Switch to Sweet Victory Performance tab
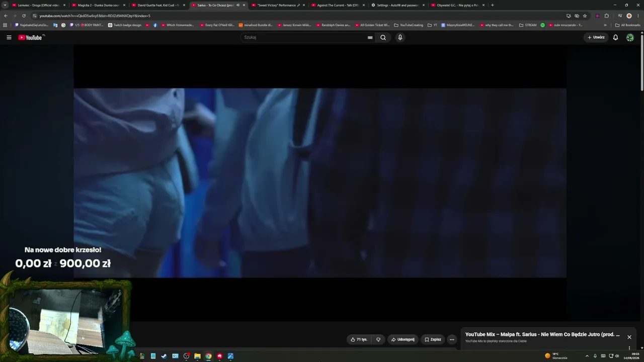The image size is (644, 362). pyautogui.click(x=278, y=5)
